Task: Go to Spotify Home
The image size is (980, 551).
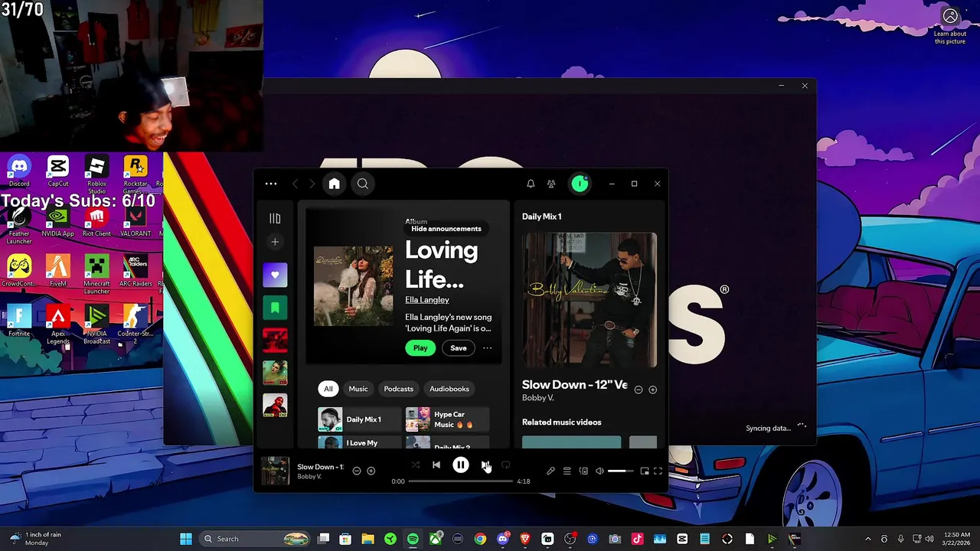Action: click(334, 184)
